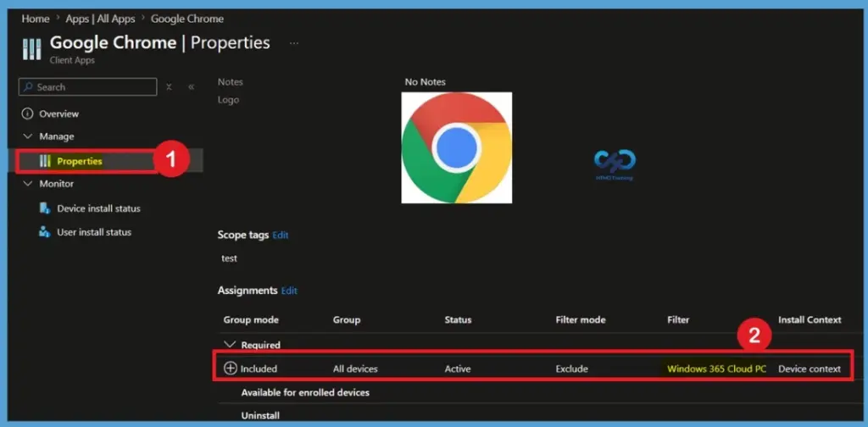Open the Windows 365 Cloud PC filter

[717, 369]
